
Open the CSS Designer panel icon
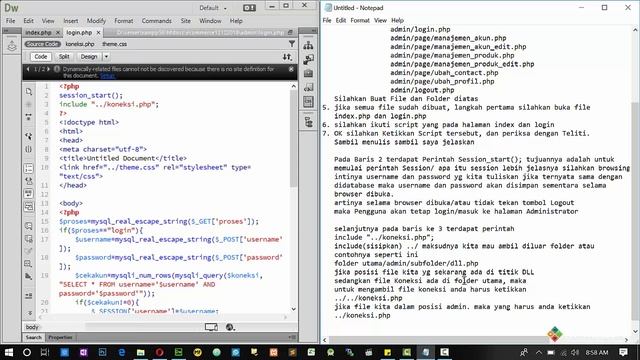click(x=308, y=101)
